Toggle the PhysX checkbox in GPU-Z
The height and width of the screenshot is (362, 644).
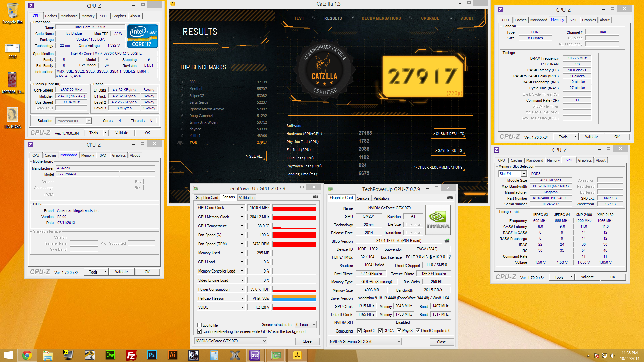point(399,330)
